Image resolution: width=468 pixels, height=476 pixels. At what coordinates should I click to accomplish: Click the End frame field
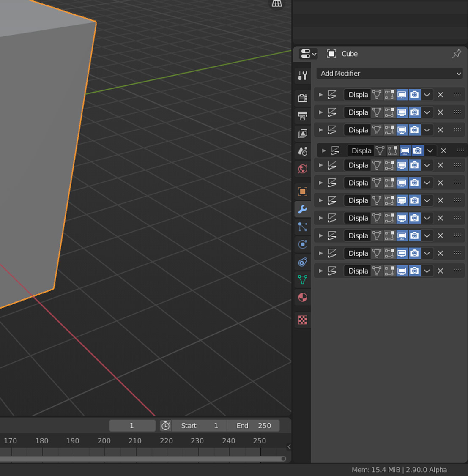pyautogui.click(x=253, y=426)
